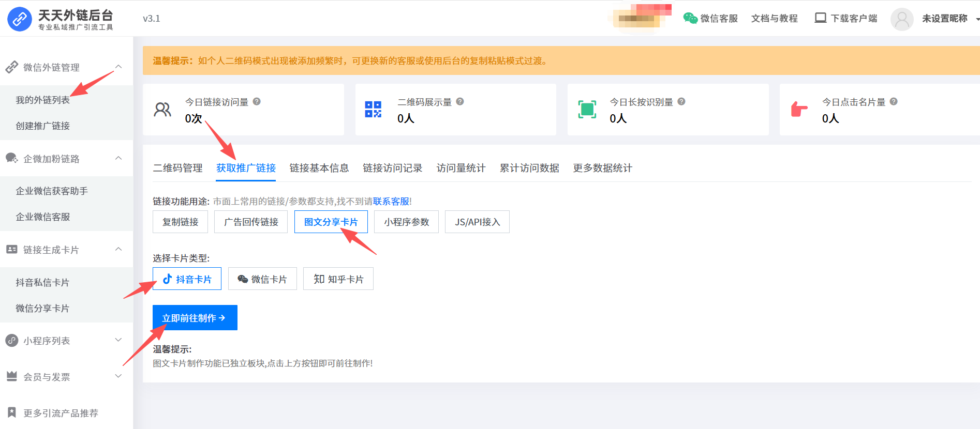The width and height of the screenshot is (980, 429).
Task: Choose the 广告回传链接 option
Action: coord(251,222)
